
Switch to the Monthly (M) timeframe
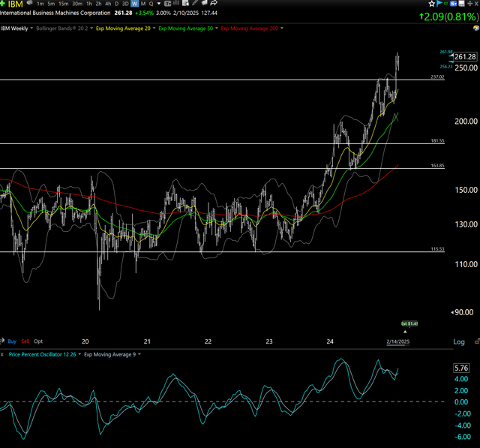point(143,4)
